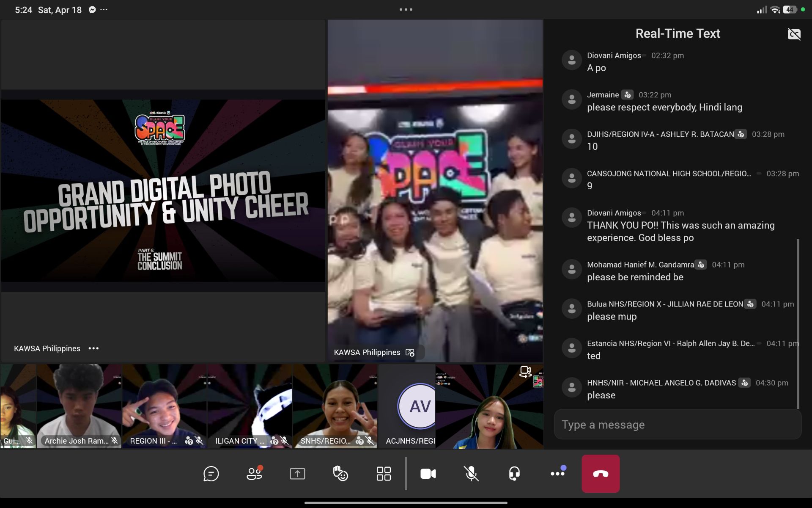The image size is (812, 508).
Task: Open avatar beside the HNHS/NIR message
Action: 571,387
